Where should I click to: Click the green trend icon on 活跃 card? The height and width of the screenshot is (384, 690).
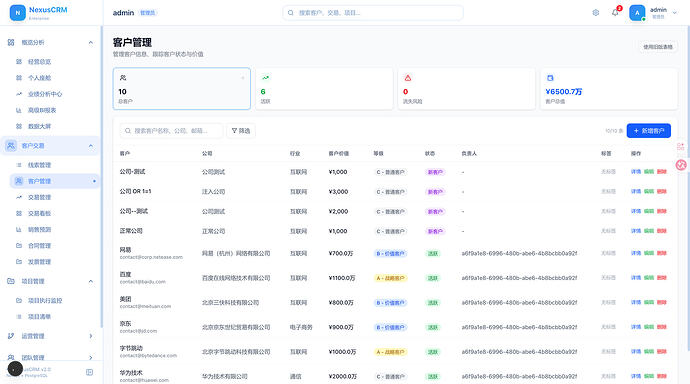click(x=265, y=78)
